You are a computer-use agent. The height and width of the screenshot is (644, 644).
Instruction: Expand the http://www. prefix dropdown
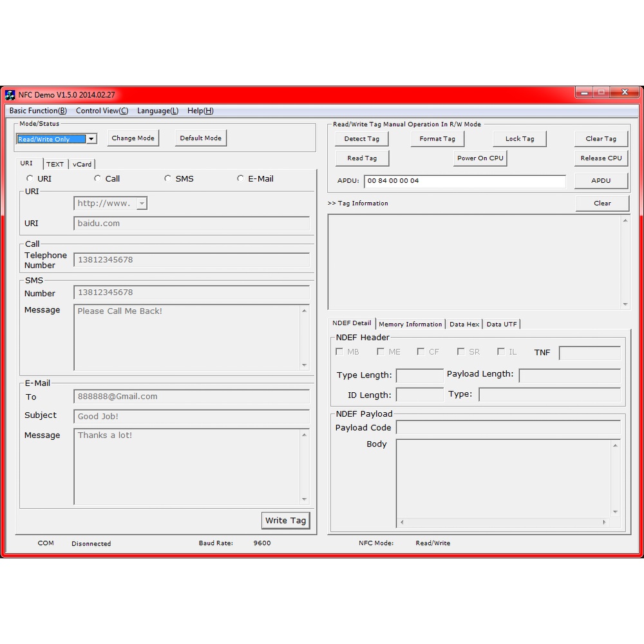[x=142, y=204]
